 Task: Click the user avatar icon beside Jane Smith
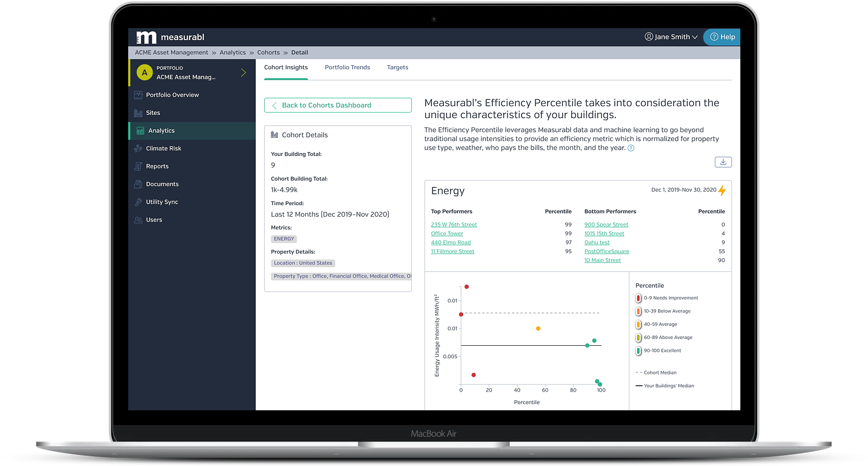649,36
